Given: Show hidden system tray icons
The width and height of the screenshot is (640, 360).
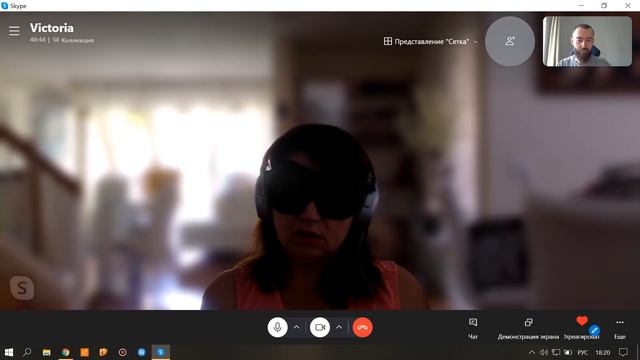Looking at the screenshot, I should click(531, 352).
